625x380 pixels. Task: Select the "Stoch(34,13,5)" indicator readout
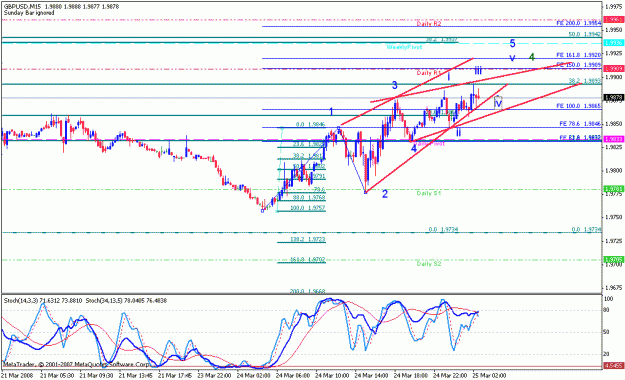(x=126, y=301)
